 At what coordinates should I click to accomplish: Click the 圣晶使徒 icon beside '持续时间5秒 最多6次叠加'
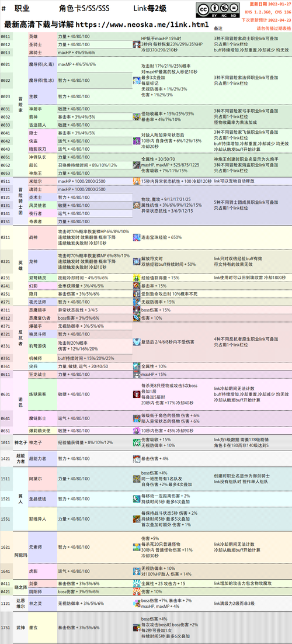click(x=136, y=498)
